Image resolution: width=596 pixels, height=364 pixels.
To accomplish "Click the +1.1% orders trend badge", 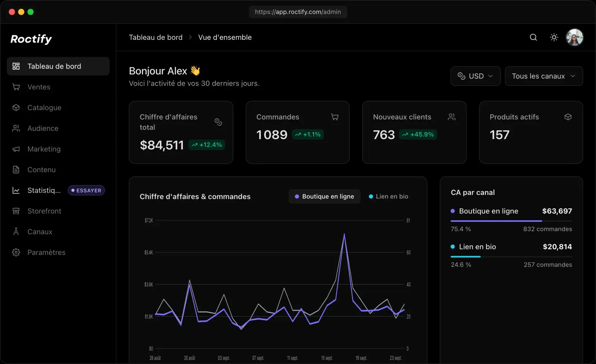I will tap(308, 134).
